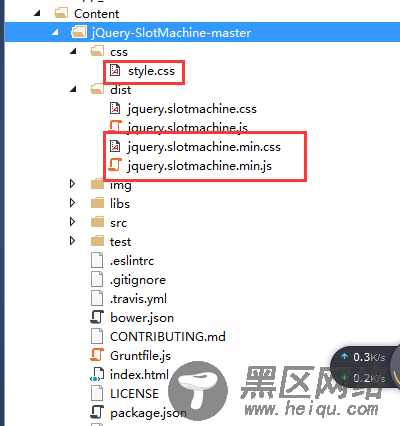This screenshot has width=400, height=426.
Task: Click the dist folder icon
Action: pos(97,89)
